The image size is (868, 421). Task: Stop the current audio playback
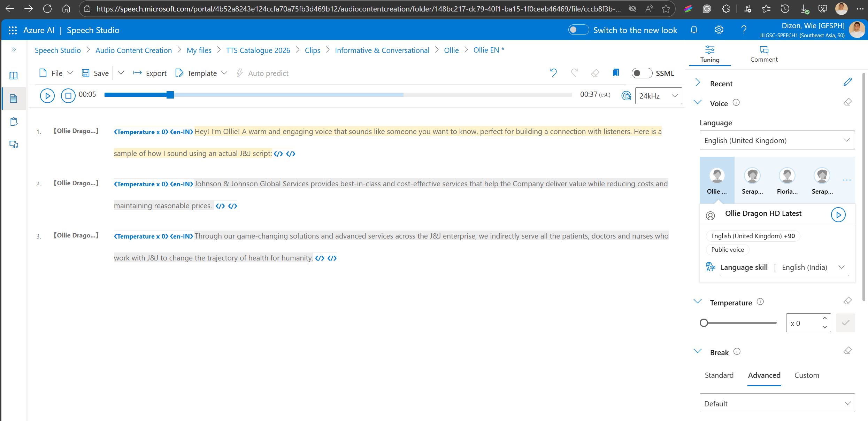click(x=68, y=95)
